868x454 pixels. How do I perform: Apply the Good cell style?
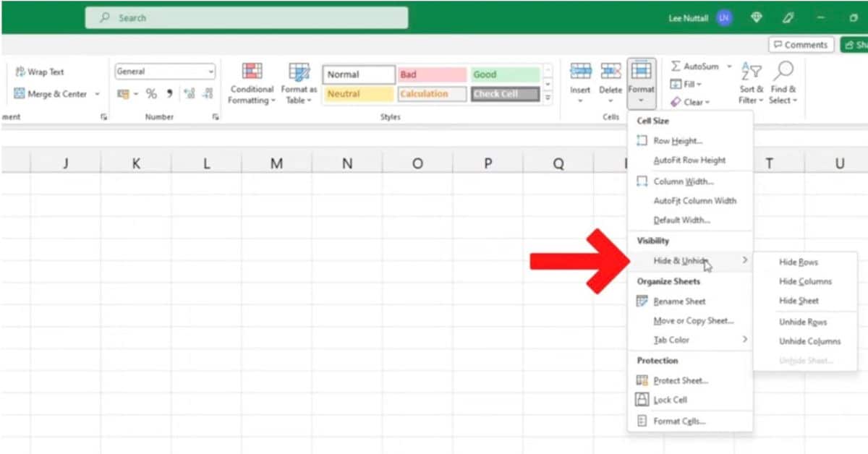point(505,74)
